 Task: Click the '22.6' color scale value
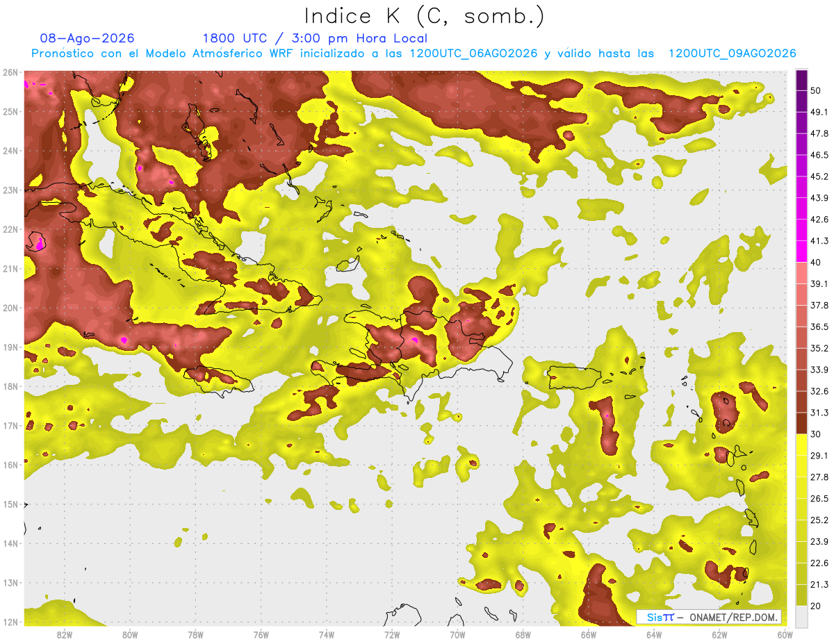[819, 563]
